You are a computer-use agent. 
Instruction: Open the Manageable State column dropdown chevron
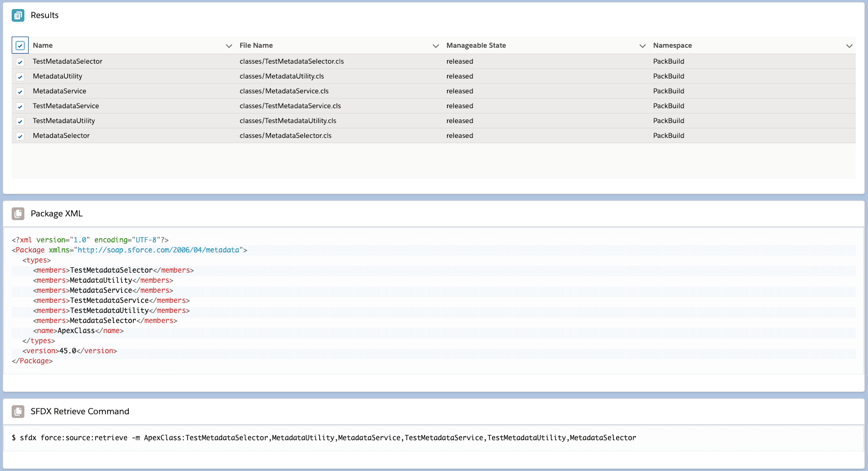pos(643,46)
